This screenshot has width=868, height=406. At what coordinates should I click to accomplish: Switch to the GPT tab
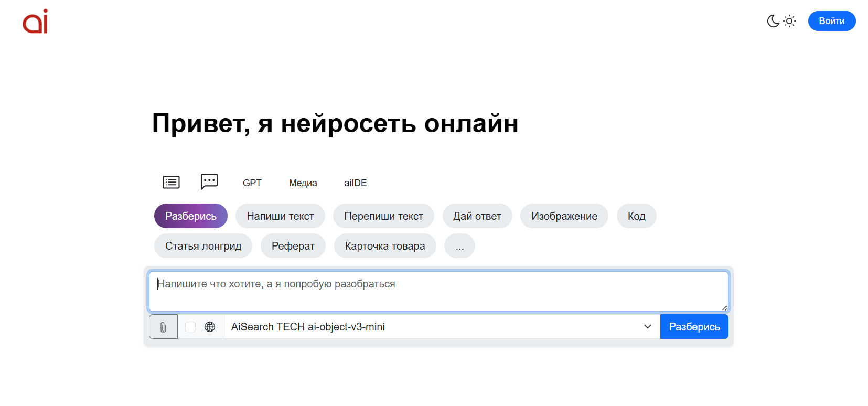[x=252, y=183]
